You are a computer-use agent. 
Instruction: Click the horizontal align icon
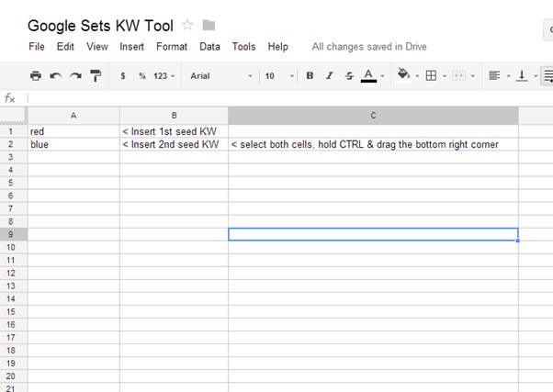click(x=494, y=76)
